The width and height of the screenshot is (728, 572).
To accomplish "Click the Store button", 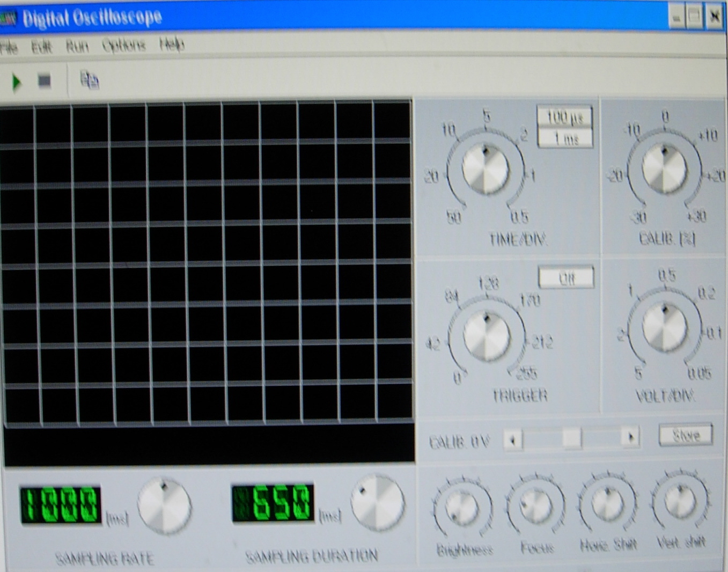I will point(686,435).
